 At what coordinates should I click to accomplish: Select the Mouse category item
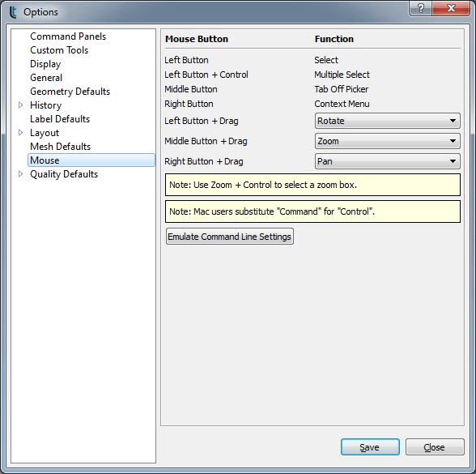[91, 160]
